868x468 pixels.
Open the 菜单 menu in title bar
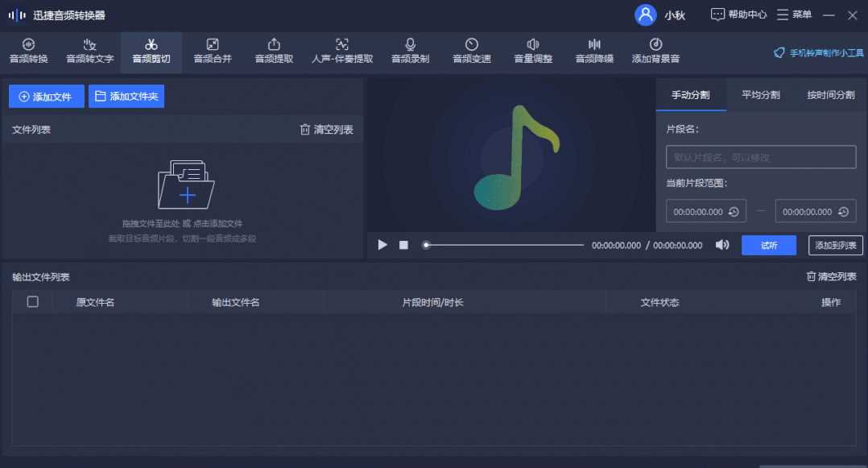tap(794, 14)
